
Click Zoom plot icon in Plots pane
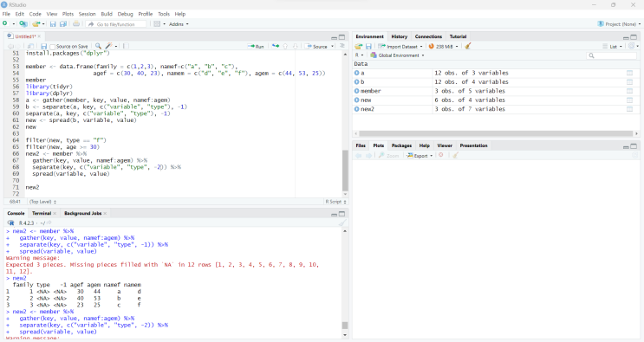[x=388, y=156]
